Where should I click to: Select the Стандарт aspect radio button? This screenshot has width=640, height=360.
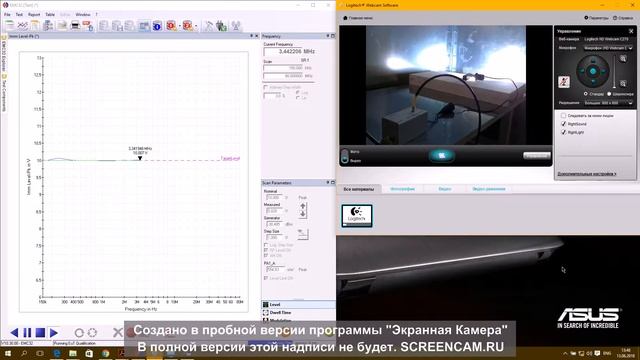point(586,94)
